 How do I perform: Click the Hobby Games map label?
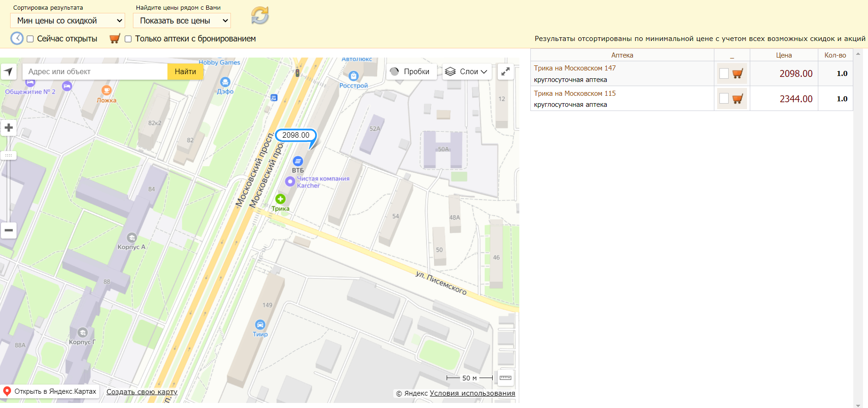coord(219,63)
